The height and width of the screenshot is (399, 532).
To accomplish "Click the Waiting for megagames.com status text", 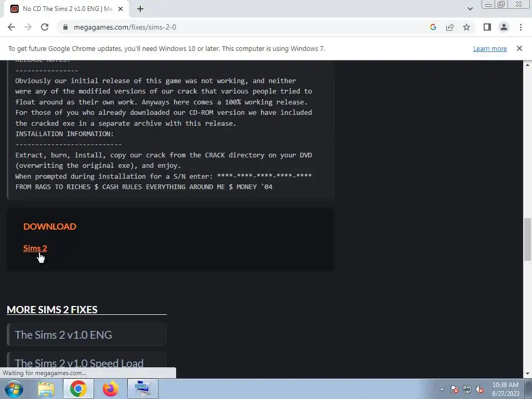I will [x=45, y=373].
